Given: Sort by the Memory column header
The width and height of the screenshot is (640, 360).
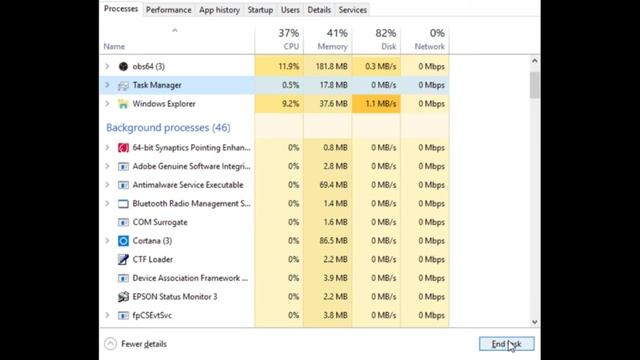Looking at the screenshot, I should tap(328, 40).
